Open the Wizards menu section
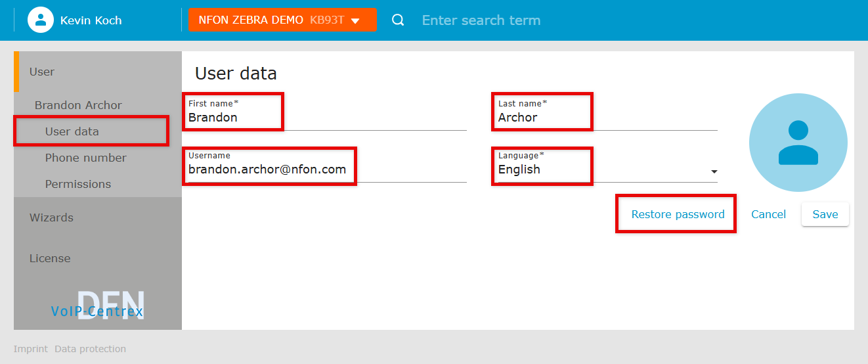The image size is (868, 364). (51, 217)
